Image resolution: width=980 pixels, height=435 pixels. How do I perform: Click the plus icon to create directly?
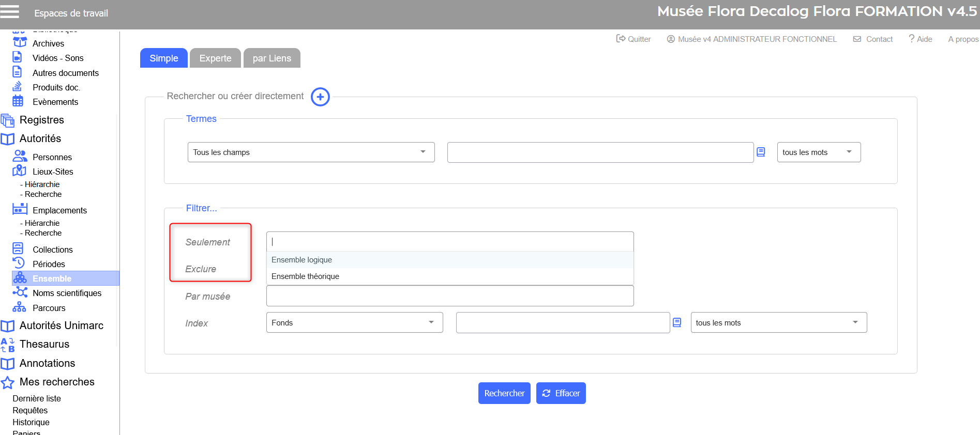click(x=320, y=97)
